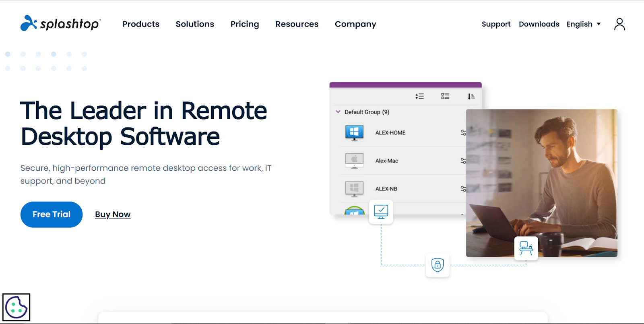Click the list view icon in panel
Screen dimensions: 644x324
[x=445, y=96]
